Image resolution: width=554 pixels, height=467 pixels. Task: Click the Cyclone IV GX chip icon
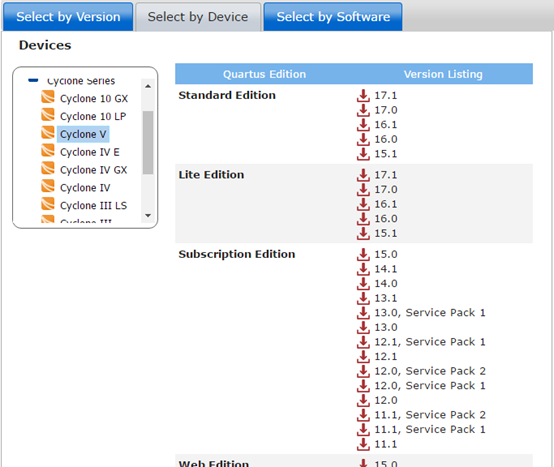[x=48, y=168]
